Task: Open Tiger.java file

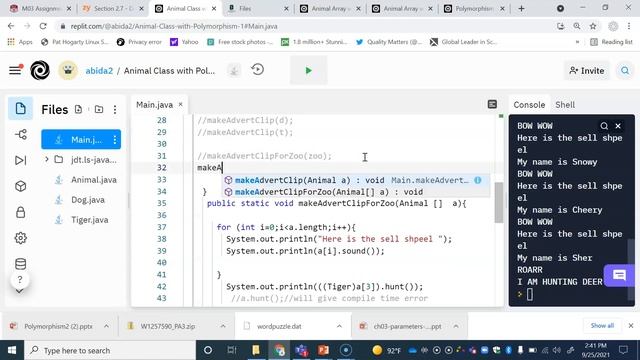Action: [x=89, y=220]
